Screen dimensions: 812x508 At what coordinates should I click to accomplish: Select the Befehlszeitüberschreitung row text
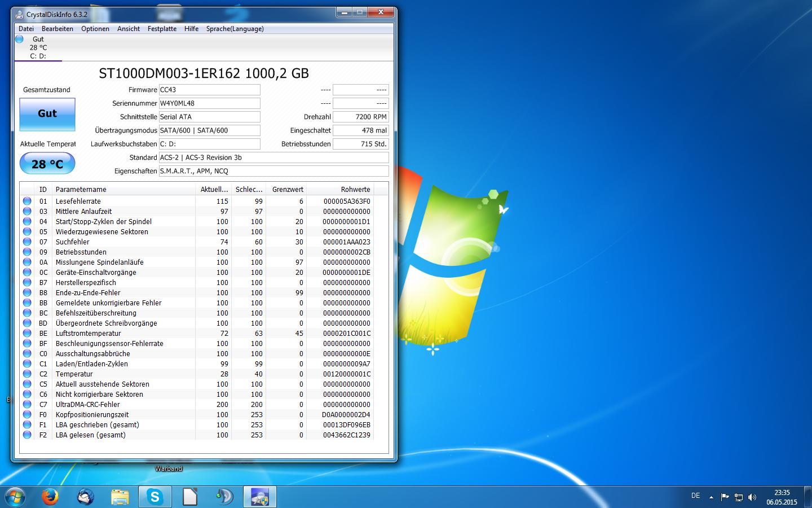point(96,313)
